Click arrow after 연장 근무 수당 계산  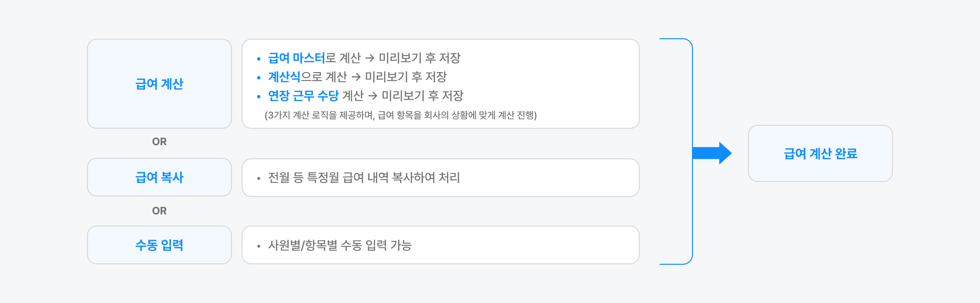373,96
